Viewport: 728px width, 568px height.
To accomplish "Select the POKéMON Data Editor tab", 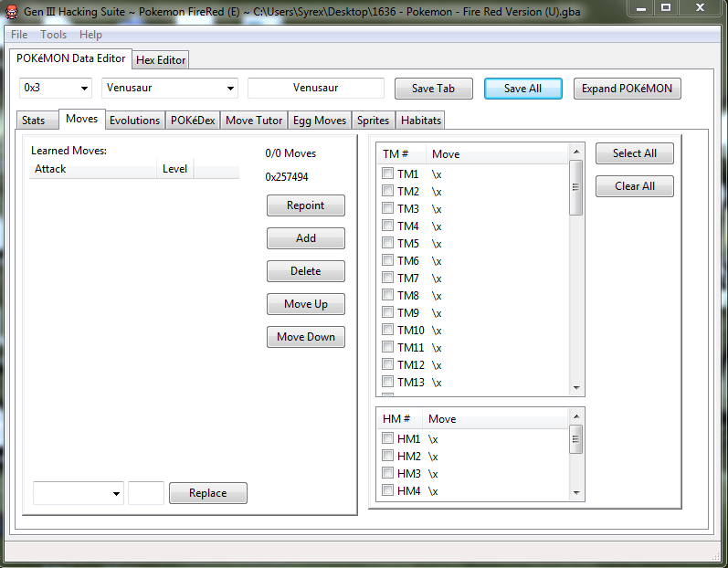I will click(x=70, y=58).
